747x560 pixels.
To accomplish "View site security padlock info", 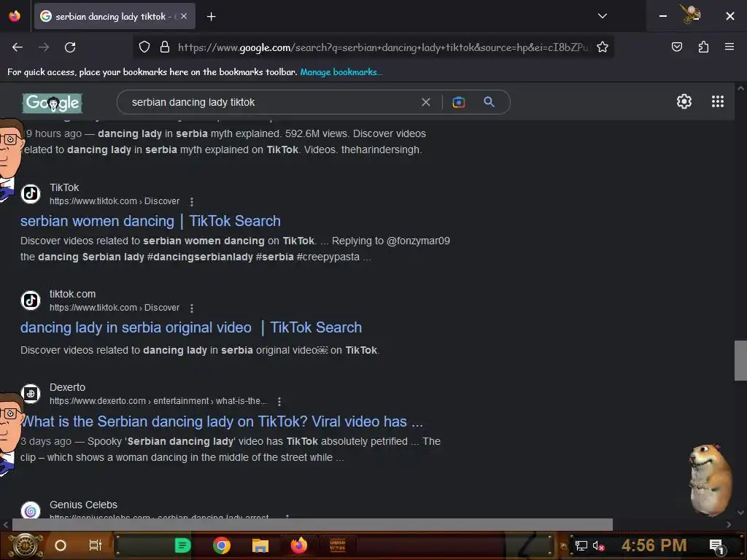I will coord(165,47).
